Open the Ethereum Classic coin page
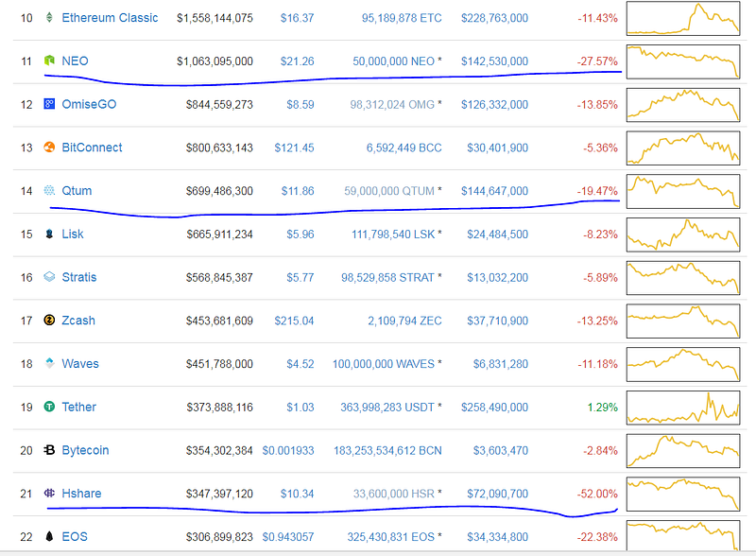This screenshot has height=556, width=756. click(x=110, y=18)
